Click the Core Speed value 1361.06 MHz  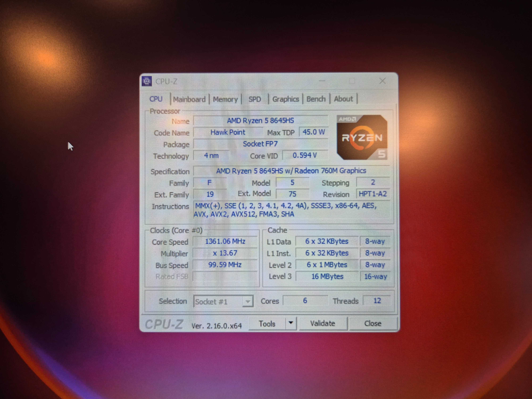pos(225,241)
